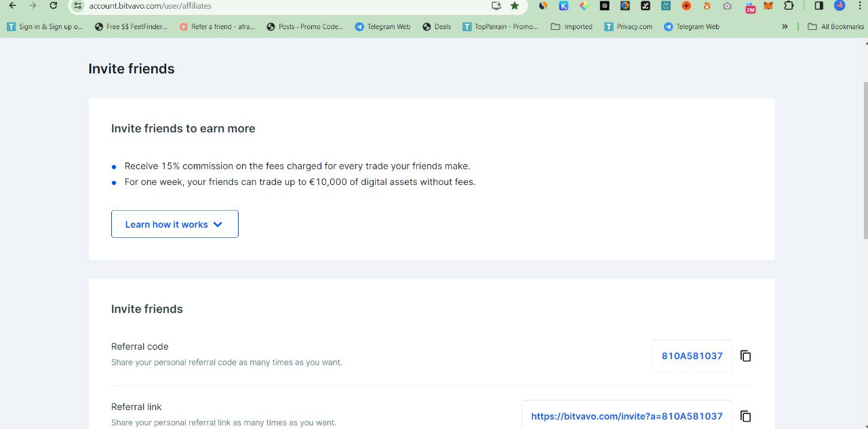Screen dimensions: 868x429
Task: Open the MetaMask fox extension
Action: (x=768, y=6)
